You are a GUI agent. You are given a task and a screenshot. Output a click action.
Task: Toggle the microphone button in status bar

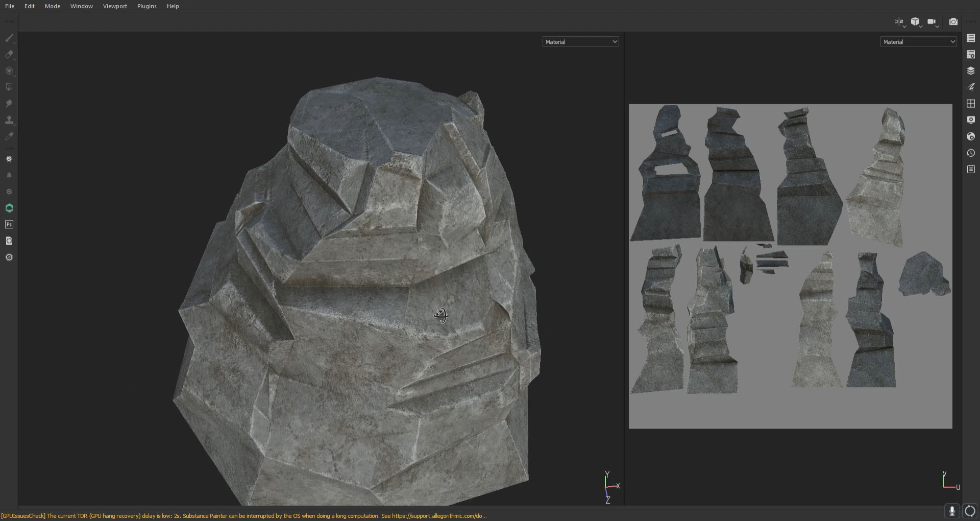click(952, 511)
